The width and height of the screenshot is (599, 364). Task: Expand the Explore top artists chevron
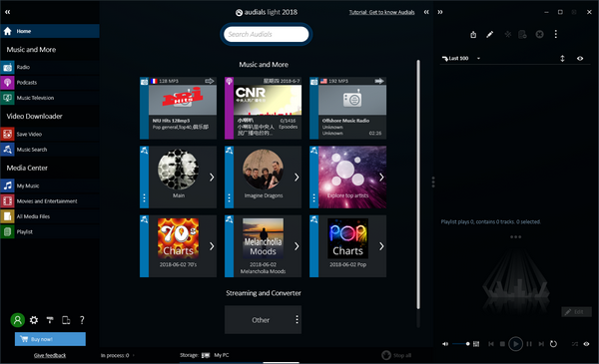(x=381, y=178)
